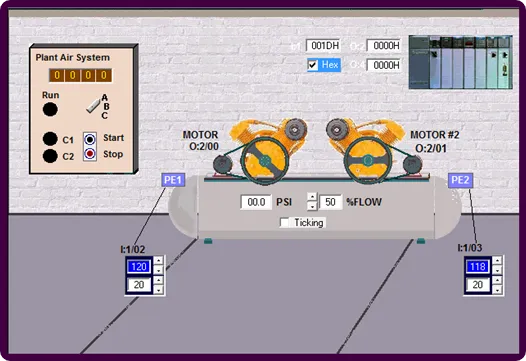Enable the Ticking checkbox
The width and height of the screenshot is (526, 361).
pos(284,222)
